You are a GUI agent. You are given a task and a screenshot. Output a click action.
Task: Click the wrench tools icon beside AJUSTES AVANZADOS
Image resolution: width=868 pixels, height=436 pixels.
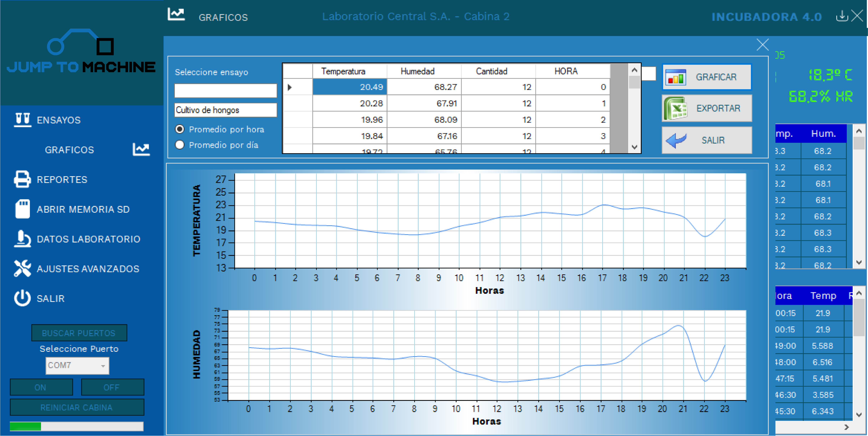(x=22, y=268)
